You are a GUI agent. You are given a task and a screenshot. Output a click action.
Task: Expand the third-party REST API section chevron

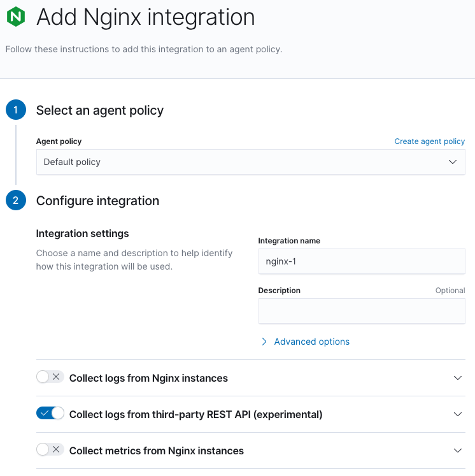pos(457,414)
